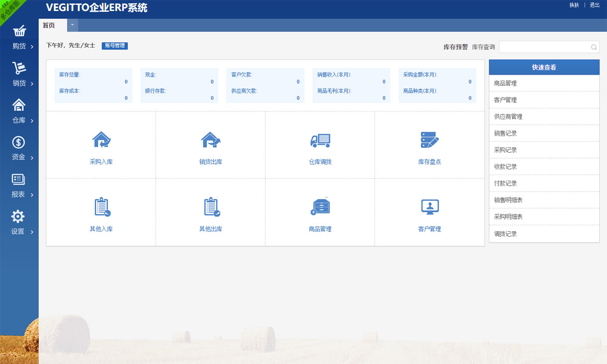Open the 设置 settings menu
The width and height of the screenshot is (607, 364).
tap(18, 222)
